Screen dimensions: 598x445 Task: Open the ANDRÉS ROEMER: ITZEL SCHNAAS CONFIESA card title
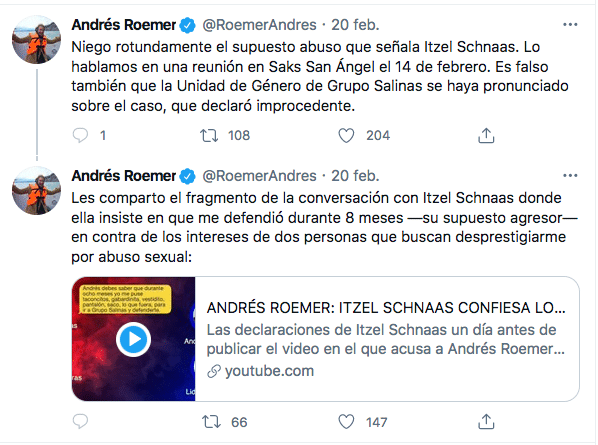tap(386, 308)
